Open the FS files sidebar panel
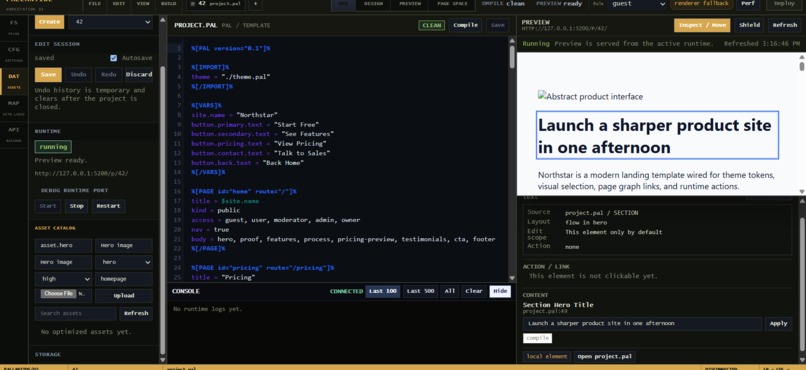Screen dimensions: 806x370 point(13,27)
